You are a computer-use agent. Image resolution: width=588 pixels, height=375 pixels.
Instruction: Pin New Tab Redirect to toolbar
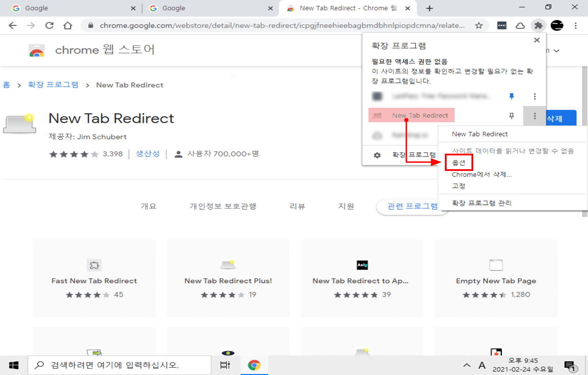(512, 116)
